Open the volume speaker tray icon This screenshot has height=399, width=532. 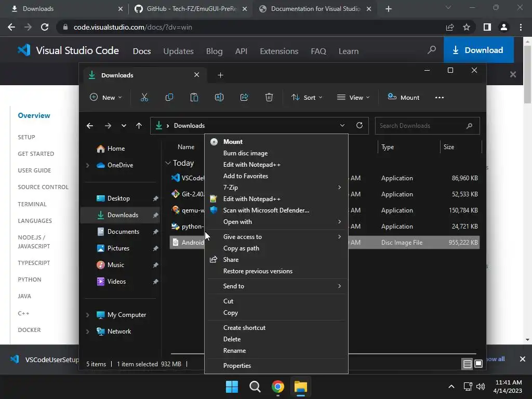[x=481, y=387]
